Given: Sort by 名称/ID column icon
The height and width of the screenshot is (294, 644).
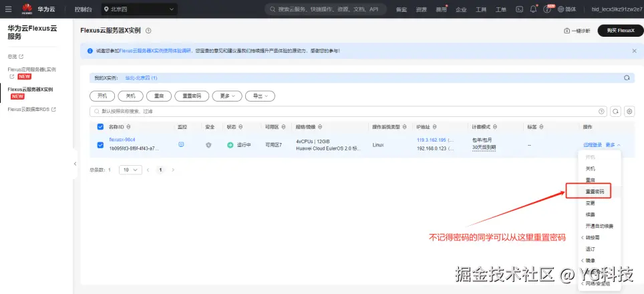Looking at the screenshot, I should (x=128, y=127).
